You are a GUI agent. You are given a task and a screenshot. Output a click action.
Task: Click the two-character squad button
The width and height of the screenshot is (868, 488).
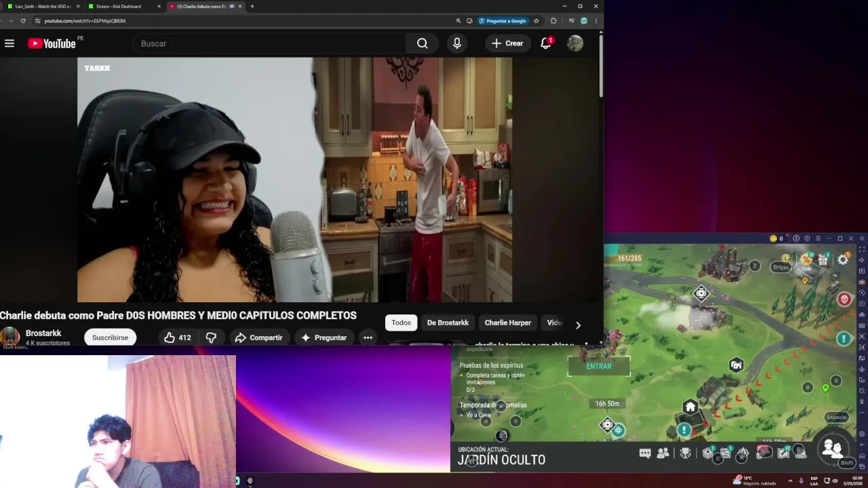pyautogui.click(x=832, y=448)
